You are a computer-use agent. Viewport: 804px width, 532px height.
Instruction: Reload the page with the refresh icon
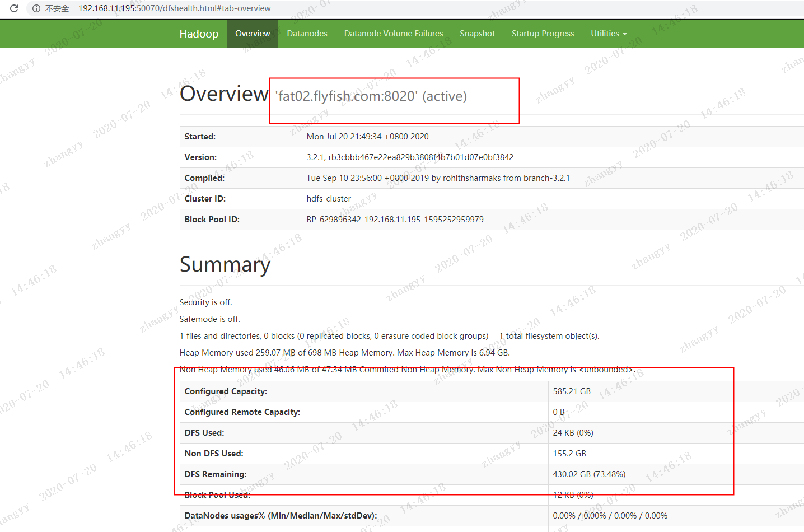click(14, 8)
